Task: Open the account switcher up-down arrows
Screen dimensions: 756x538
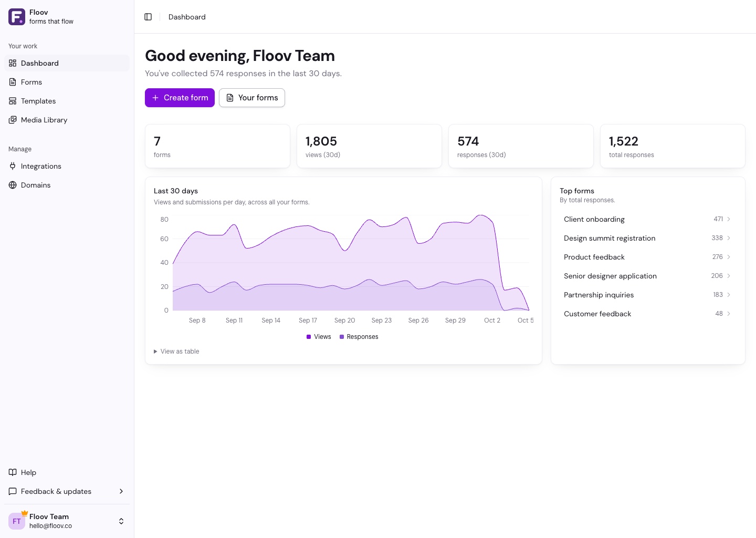Action: pyautogui.click(x=121, y=521)
